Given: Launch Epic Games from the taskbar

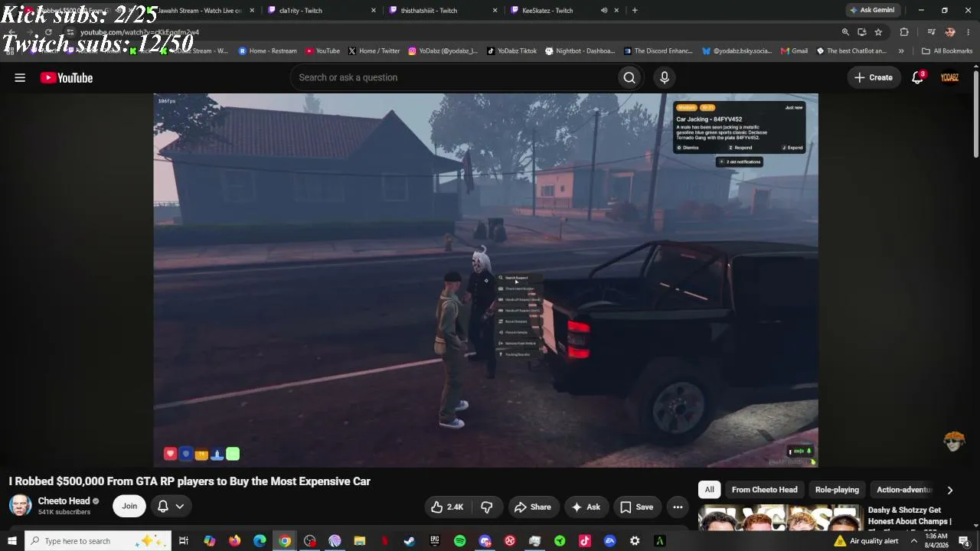Looking at the screenshot, I should pos(435,541).
